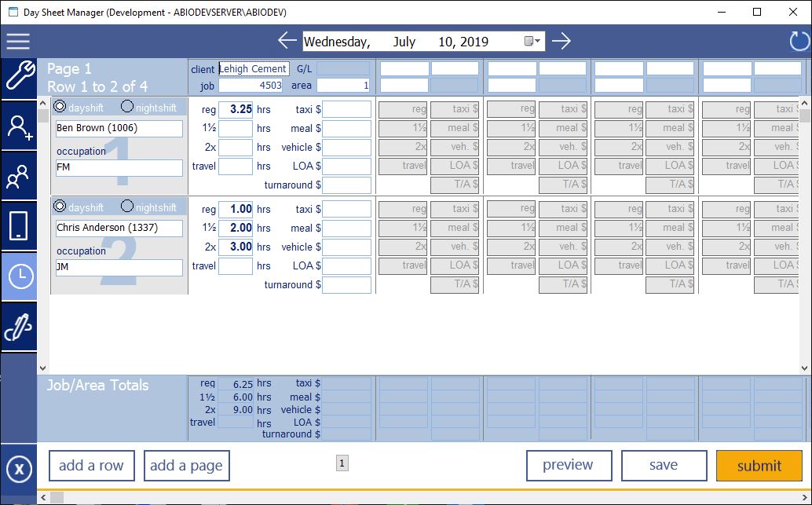Image resolution: width=812 pixels, height=505 pixels.
Task: Click the refresh icon
Action: pos(799,41)
